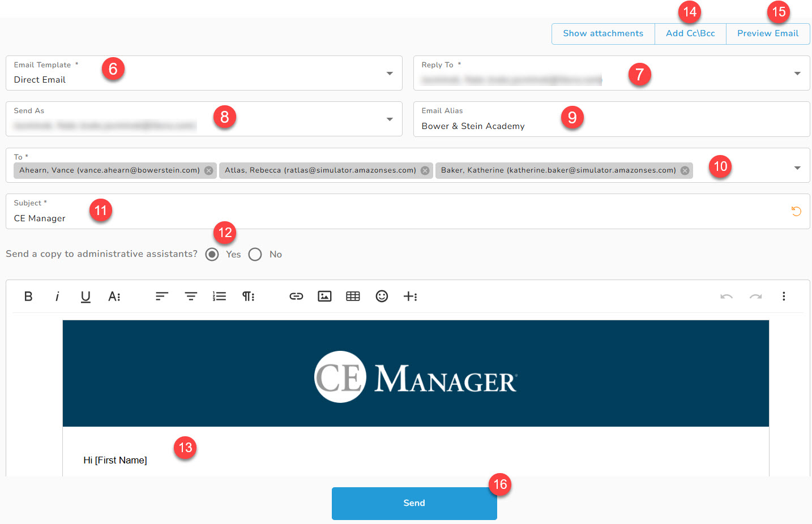Click the center-align text icon
This screenshot has height=524, width=812.
tap(191, 296)
